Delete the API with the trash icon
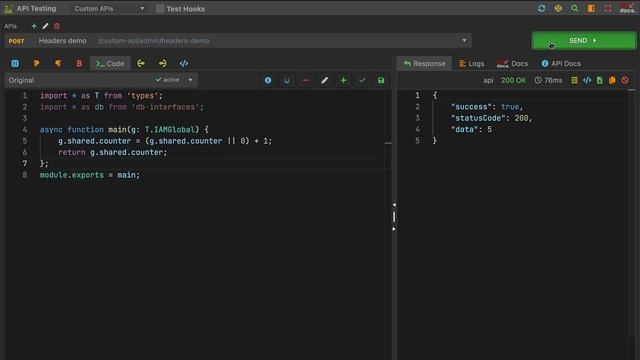Screen dimensions: 640x360 (57, 26)
